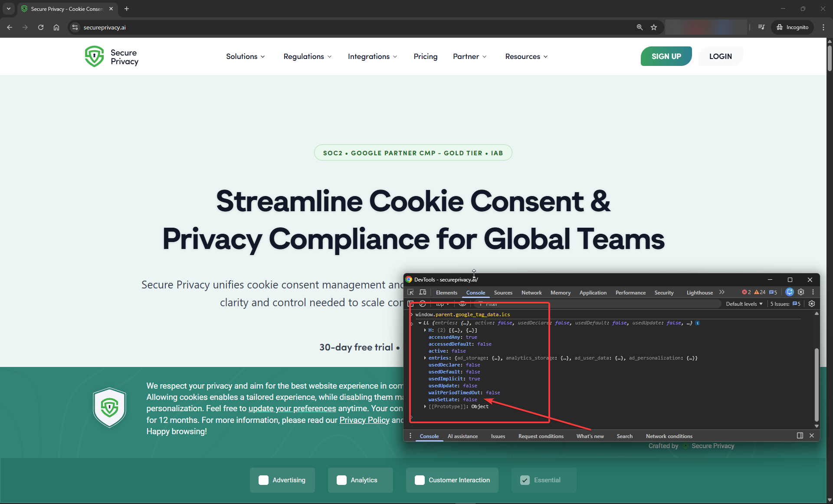833x504 pixels.
Task: Select the Inspect element tool in DevTools
Action: pos(410,292)
